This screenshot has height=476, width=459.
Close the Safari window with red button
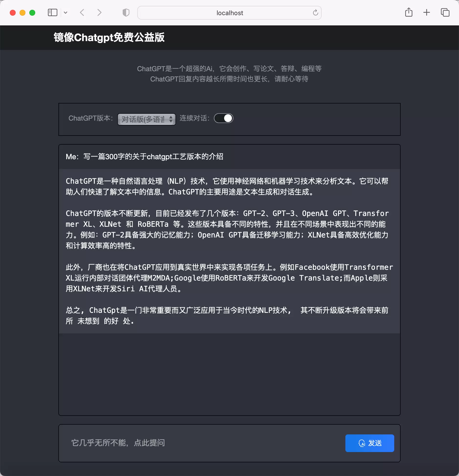(13, 13)
